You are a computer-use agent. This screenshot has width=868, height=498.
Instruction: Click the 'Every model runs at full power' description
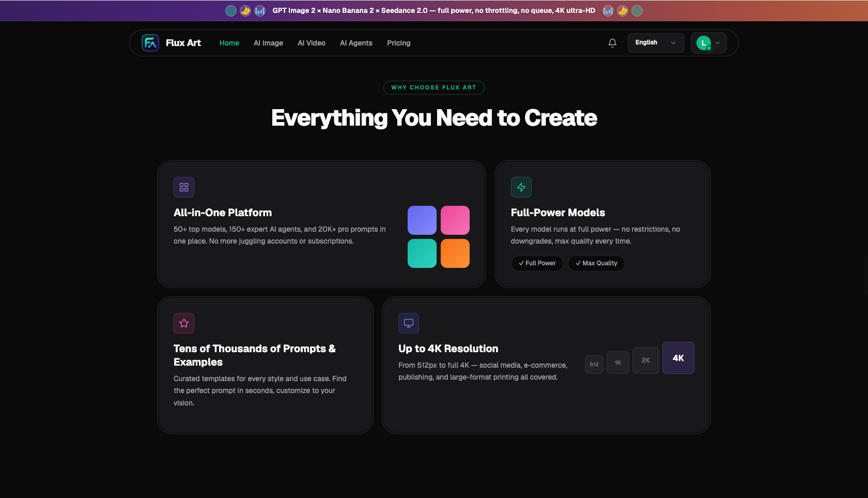coord(595,235)
